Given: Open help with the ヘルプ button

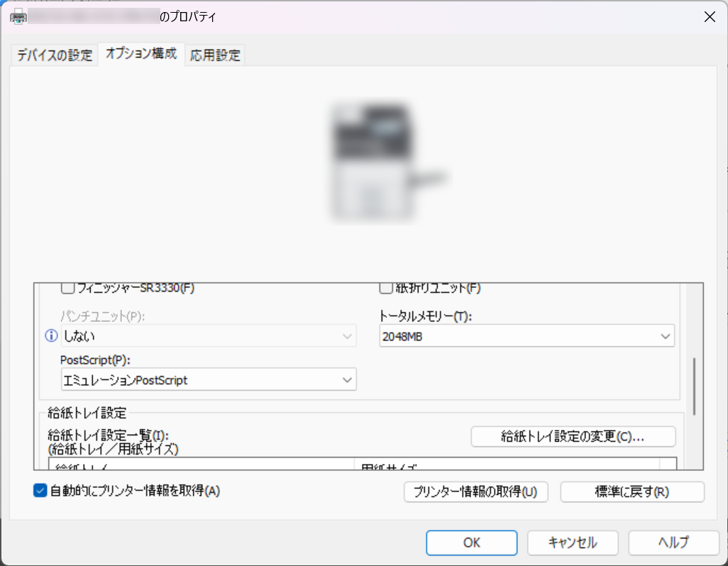Looking at the screenshot, I should click(673, 543).
